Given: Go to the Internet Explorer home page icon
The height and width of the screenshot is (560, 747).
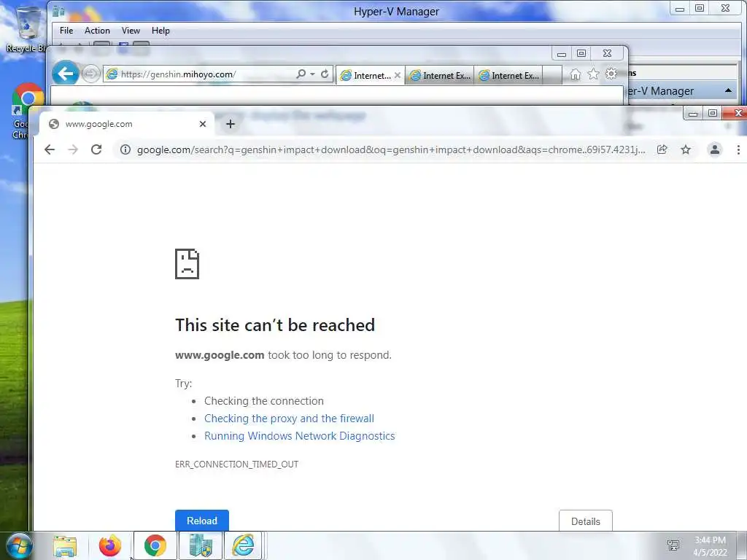Looking at the screenshot, I should (x=576, y=74).
